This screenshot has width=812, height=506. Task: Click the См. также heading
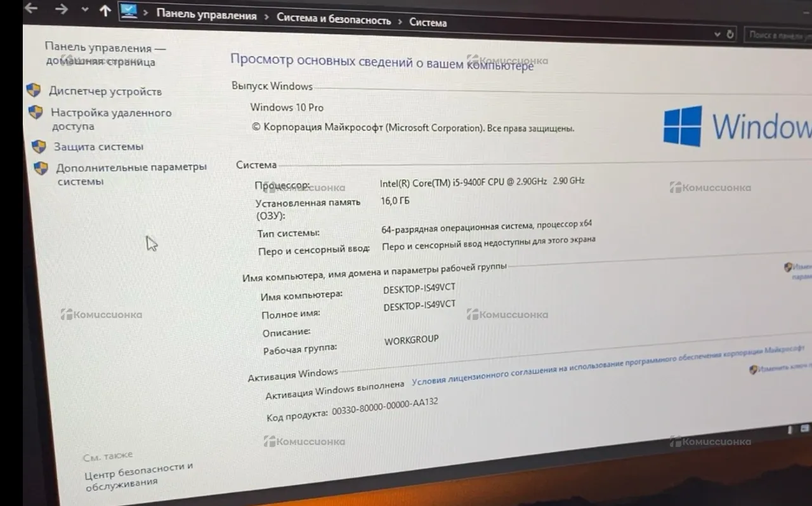108,456
